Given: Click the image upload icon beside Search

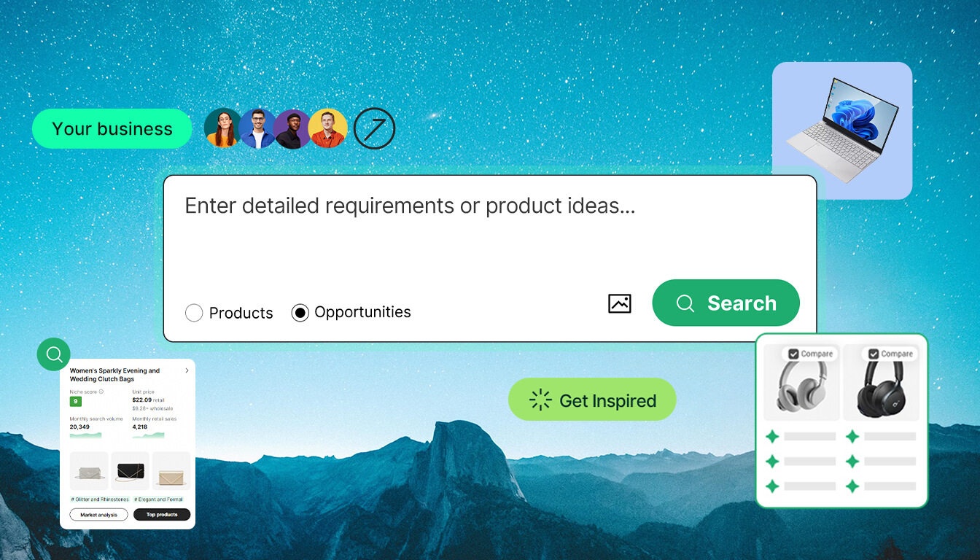Looking at the screenshot, I should pos(619,303).
